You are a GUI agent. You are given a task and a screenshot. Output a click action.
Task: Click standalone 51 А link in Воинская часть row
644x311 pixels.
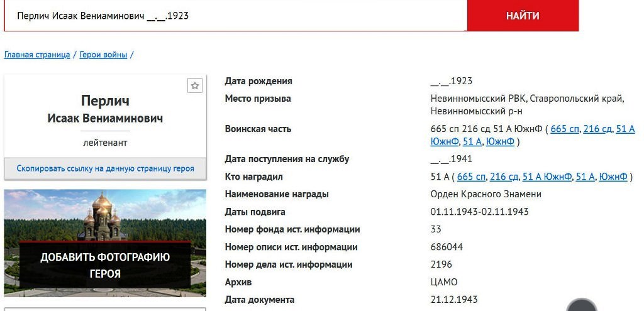tap(472, 141)
